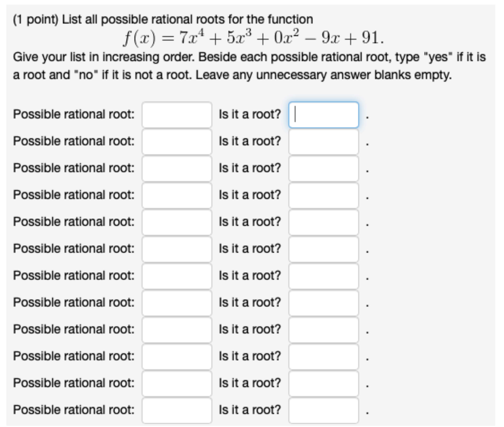Image resolution: width=504 pixels, height=427 pixels.
Task: Click the fifth 'Is it a root?' box
Action: [323, 222]
